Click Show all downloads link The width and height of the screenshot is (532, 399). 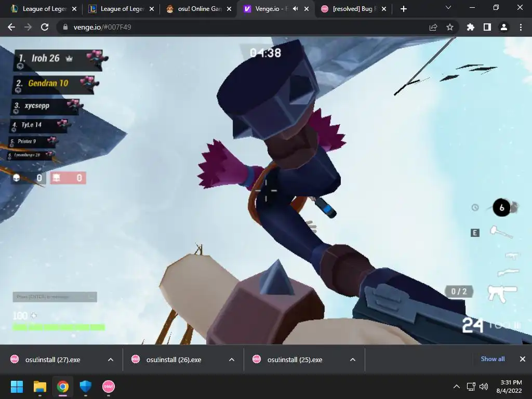tap(493, 359)
